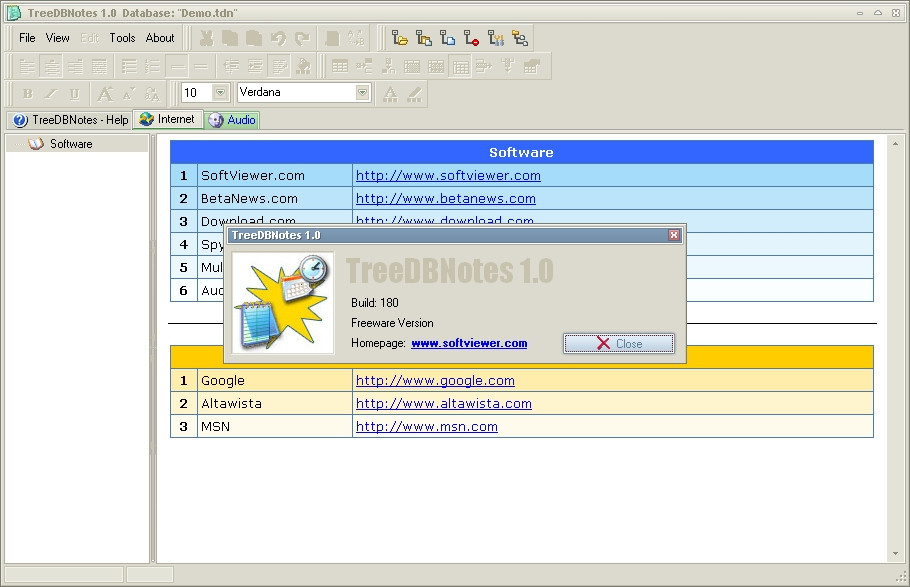Click the tree node with blue pages icon
The image size is (910, 587).
click(x=447, y=38)
